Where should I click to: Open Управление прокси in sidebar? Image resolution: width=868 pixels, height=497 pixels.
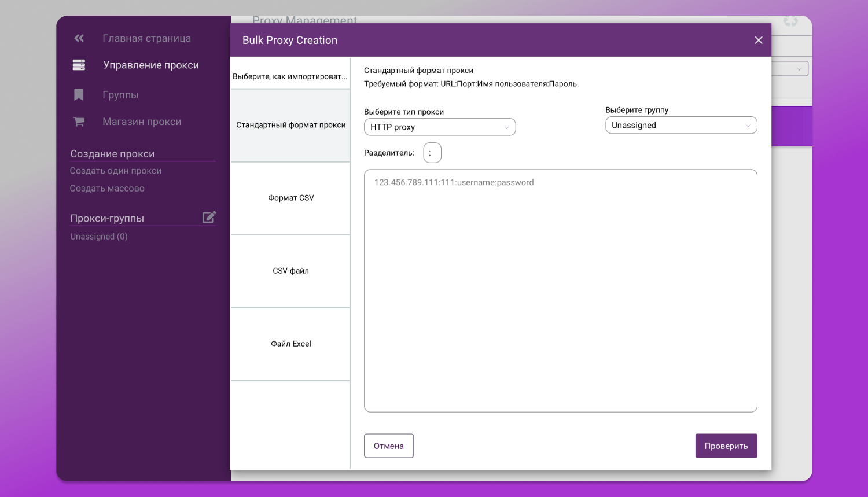(x=151, y=65)
